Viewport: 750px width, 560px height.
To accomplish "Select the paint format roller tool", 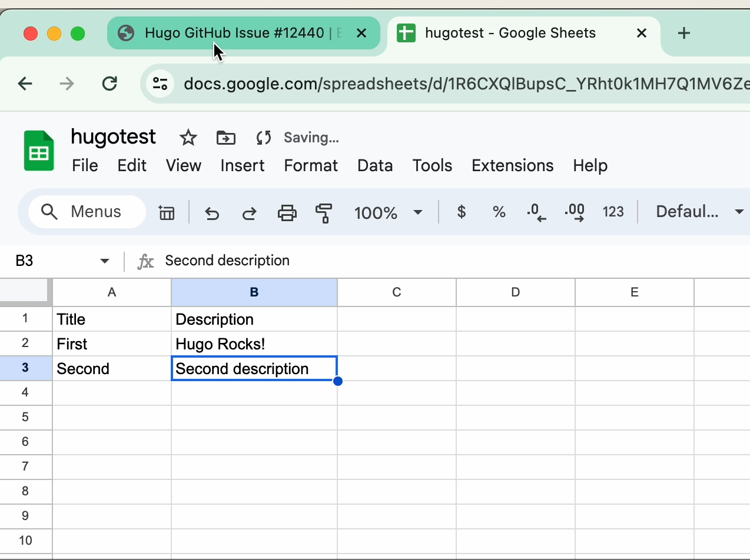I will [x=324, y=212].
